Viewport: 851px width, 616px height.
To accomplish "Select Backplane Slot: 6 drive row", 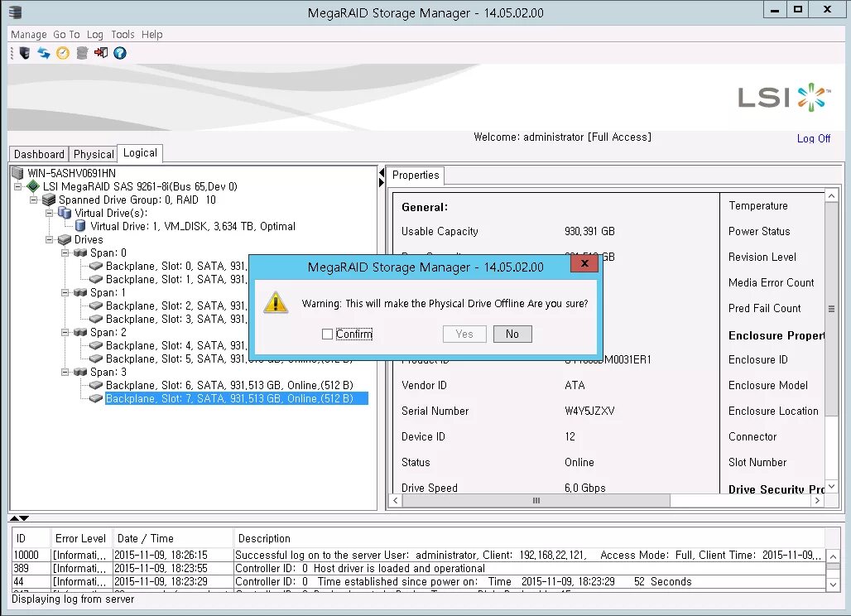I will 229,385.
